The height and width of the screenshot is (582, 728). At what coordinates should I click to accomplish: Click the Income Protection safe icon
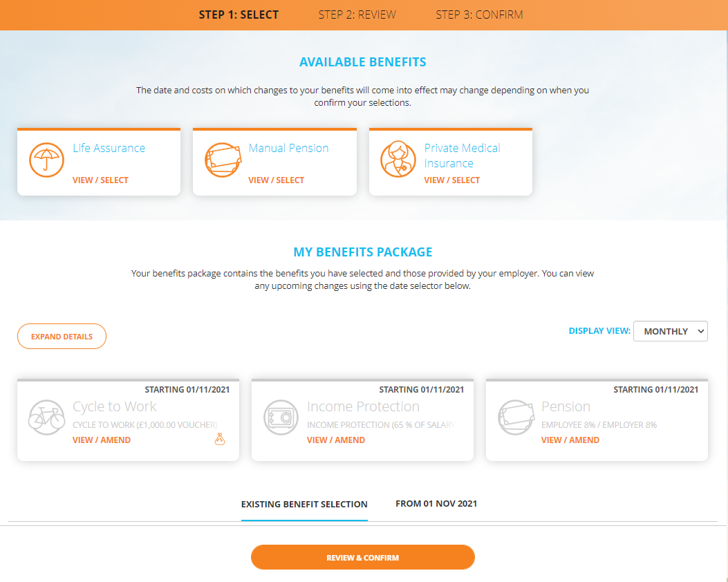coord(281,417)
